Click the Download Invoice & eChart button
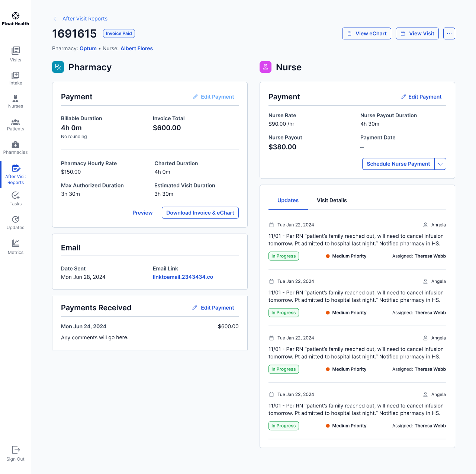Image resolution: width=476 pixels, height=474 pixels. click(200, 213)
